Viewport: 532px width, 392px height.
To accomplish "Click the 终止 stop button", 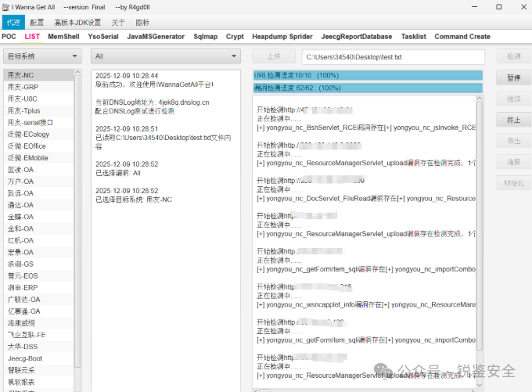I will point(513,120).
